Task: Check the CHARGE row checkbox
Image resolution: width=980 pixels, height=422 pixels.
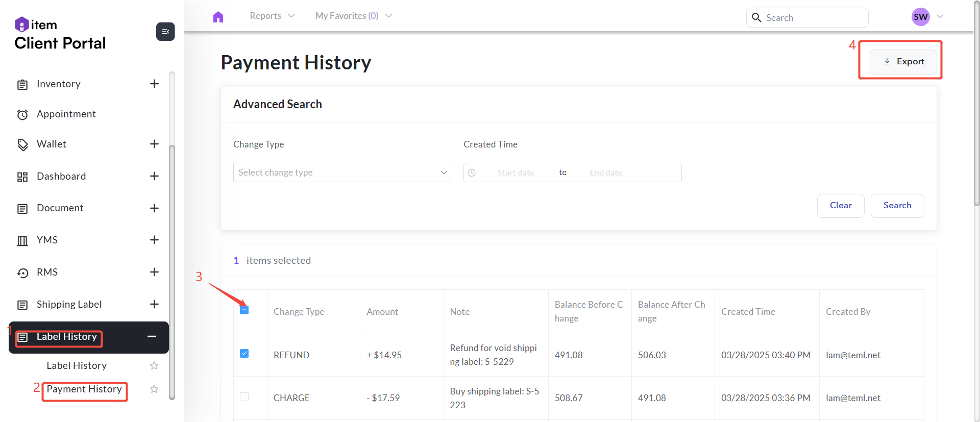Action: (244, 397)
